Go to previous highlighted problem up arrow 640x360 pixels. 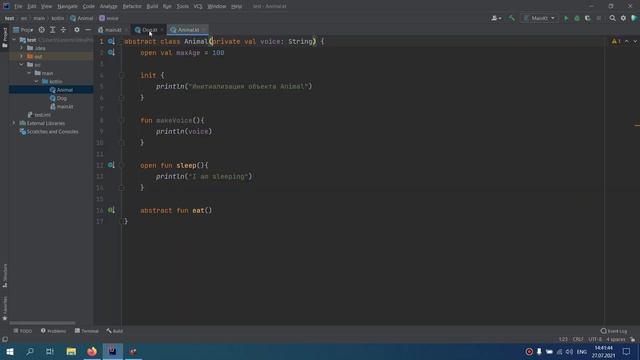[x=627, y=41]
